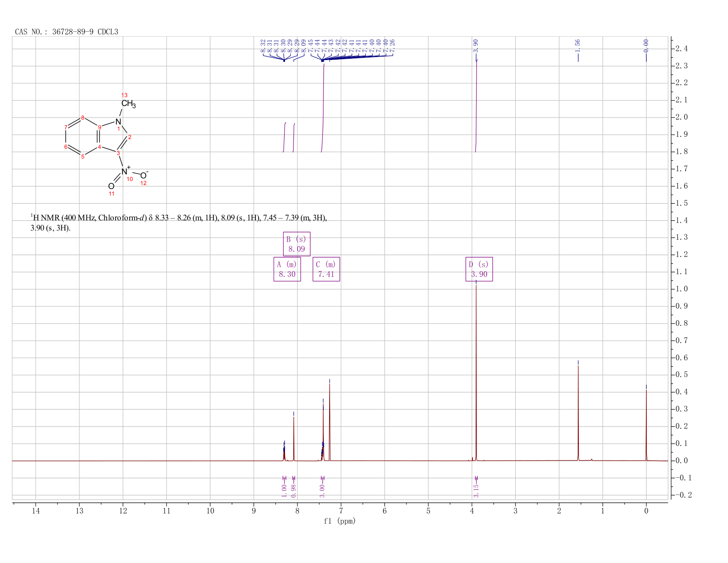Click the doubly bonded O atom labeled 11
This screenshot has height=563, width=728.
pos(111,186)
